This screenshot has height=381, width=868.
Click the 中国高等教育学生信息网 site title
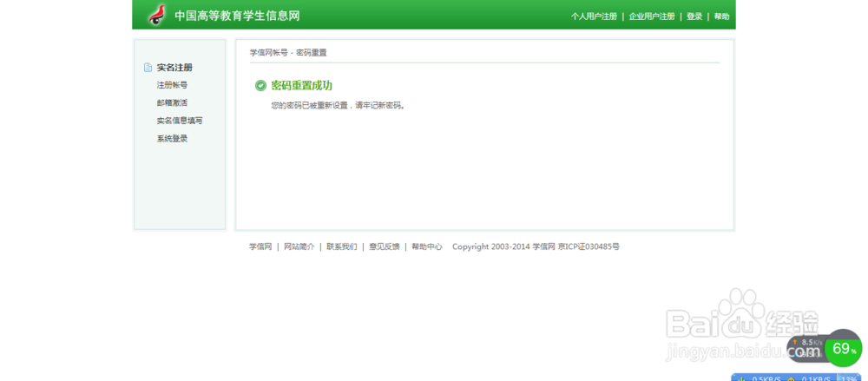pos(237,16)
